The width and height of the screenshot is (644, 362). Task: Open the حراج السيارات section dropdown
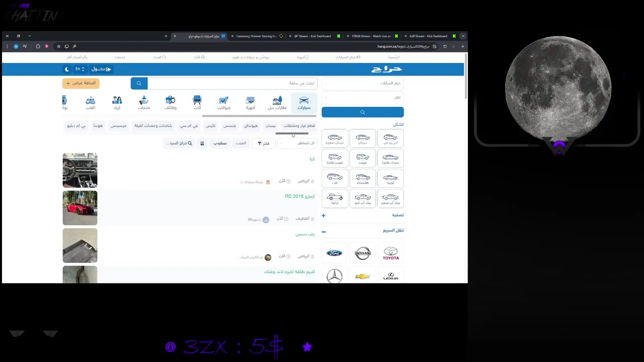point(363,83)
